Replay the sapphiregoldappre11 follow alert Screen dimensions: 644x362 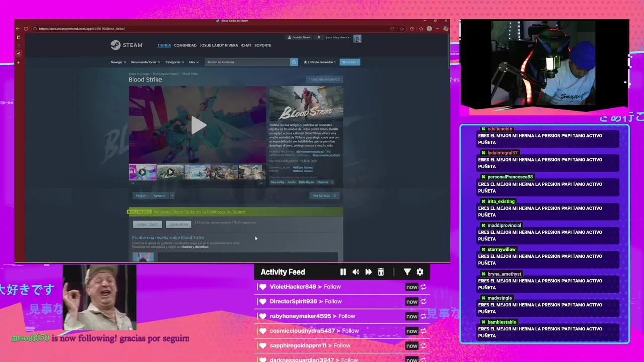pyautogui.click(x=423, y=346)
